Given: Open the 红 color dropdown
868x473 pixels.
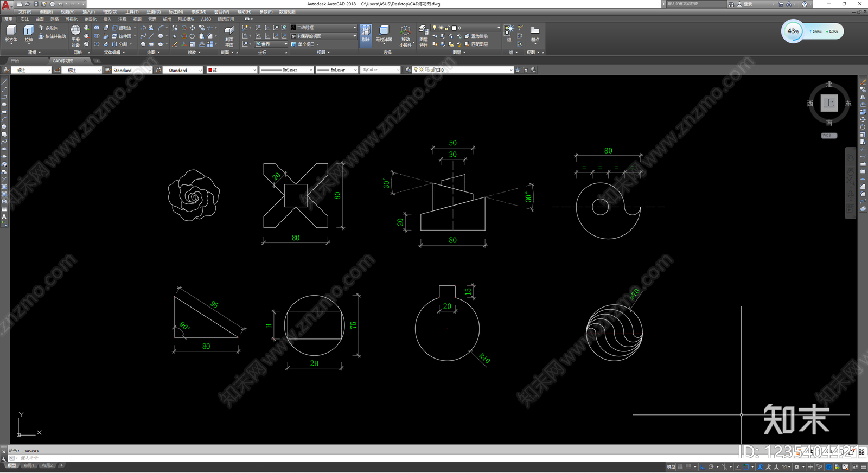Looking at the screenshot, I should [232, 70].
